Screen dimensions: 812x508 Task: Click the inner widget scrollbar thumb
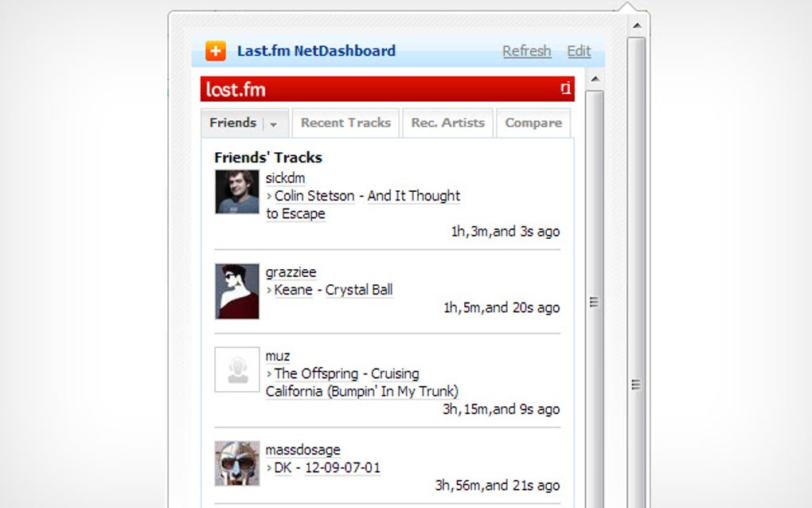[x=594, y=303]
